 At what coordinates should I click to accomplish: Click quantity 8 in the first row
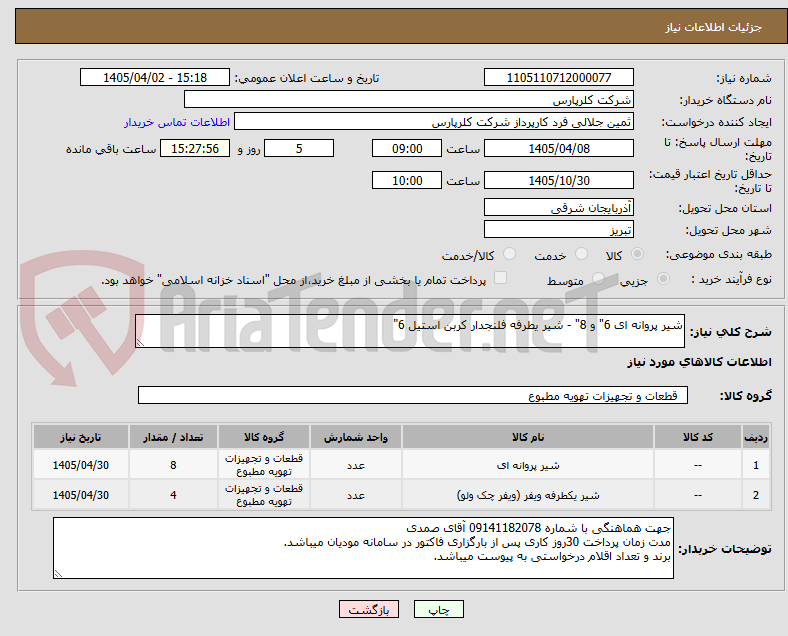173,465
